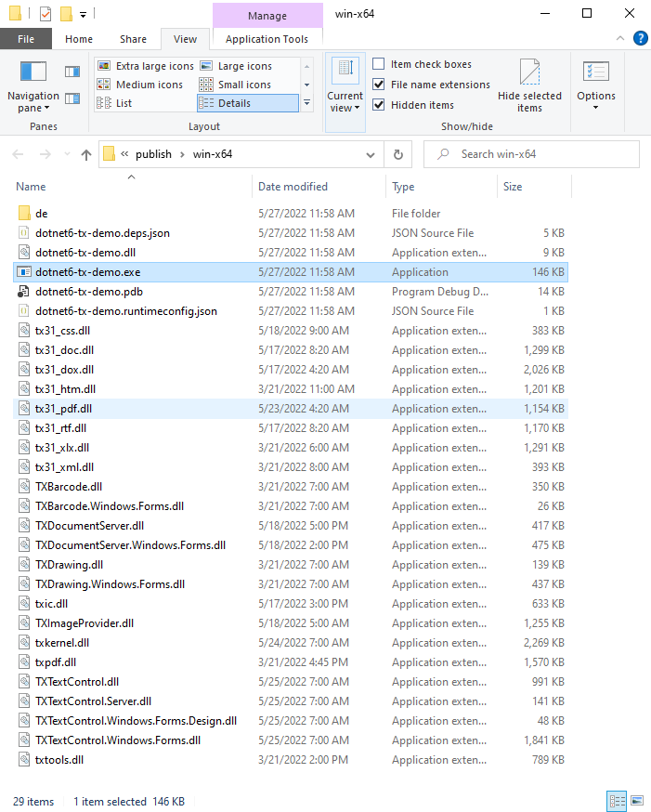Enable Item check boxes
Image resolution: width=651 pixels, height=812 pixels.
click(x=378, y=64)
